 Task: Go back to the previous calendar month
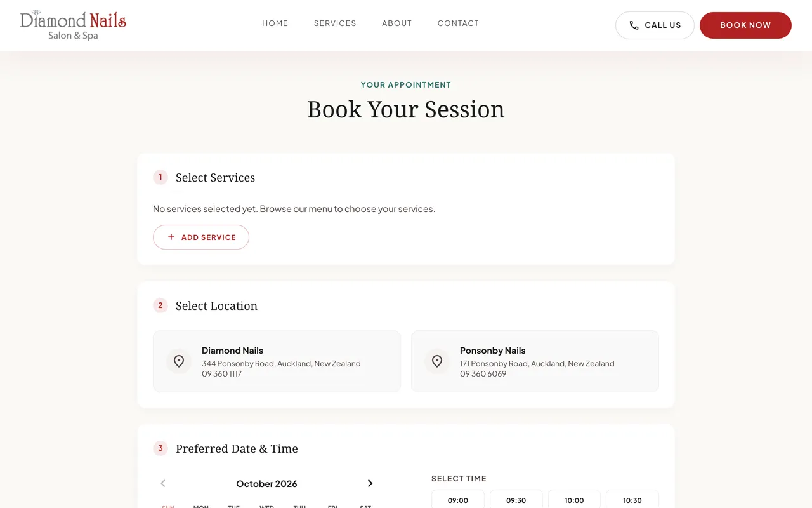click(163, 483)
